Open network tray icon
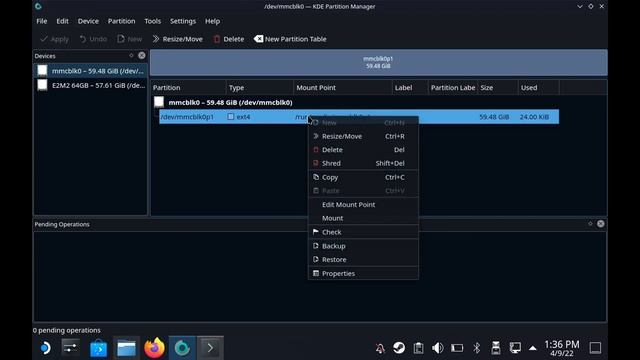640x360 pixels. [x=515, y=348]
